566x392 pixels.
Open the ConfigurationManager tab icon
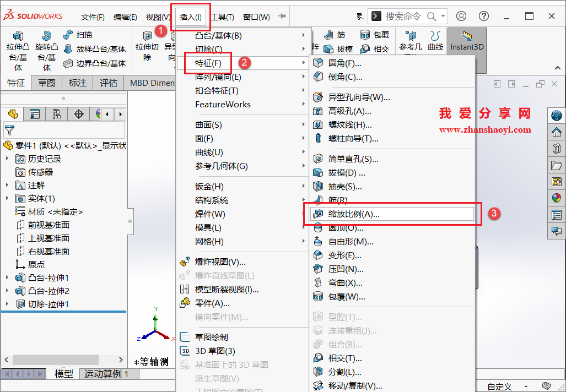point(56,115)
